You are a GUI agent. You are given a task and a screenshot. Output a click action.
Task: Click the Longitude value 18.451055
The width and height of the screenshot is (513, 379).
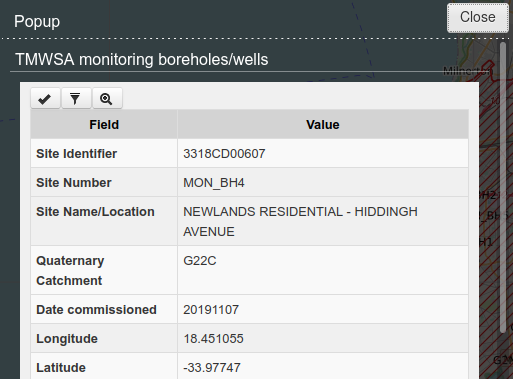(x=213, y=339)
